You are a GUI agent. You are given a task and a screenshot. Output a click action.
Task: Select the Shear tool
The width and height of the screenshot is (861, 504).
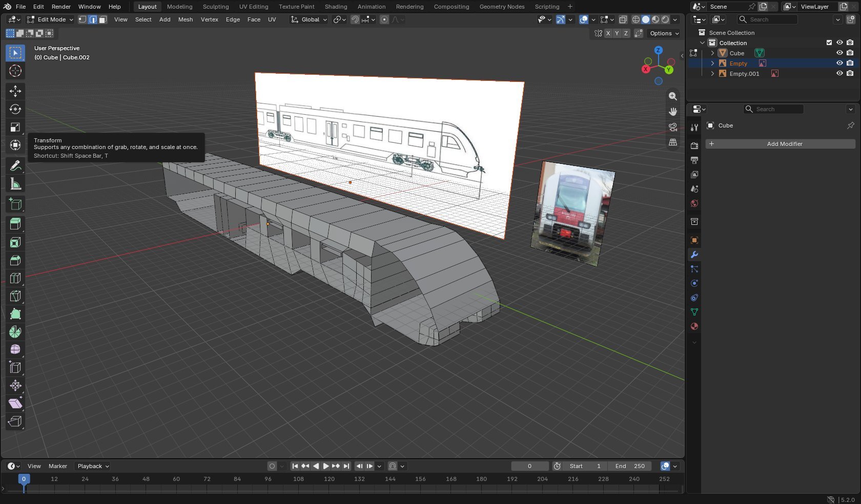(15, 403)
